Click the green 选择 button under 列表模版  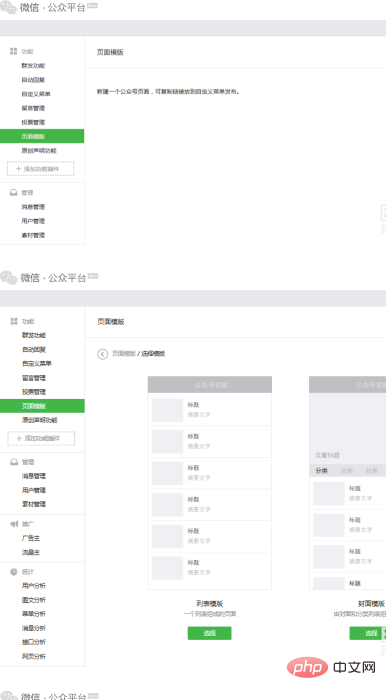pyautogui.click(x=209, y=633)
